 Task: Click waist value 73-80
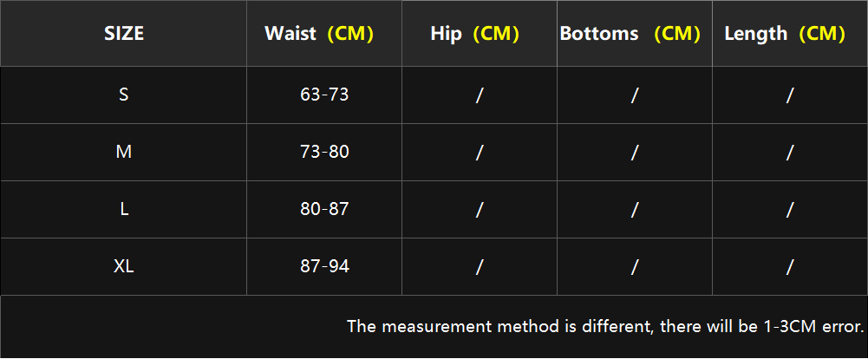click(x=324, y=152)
